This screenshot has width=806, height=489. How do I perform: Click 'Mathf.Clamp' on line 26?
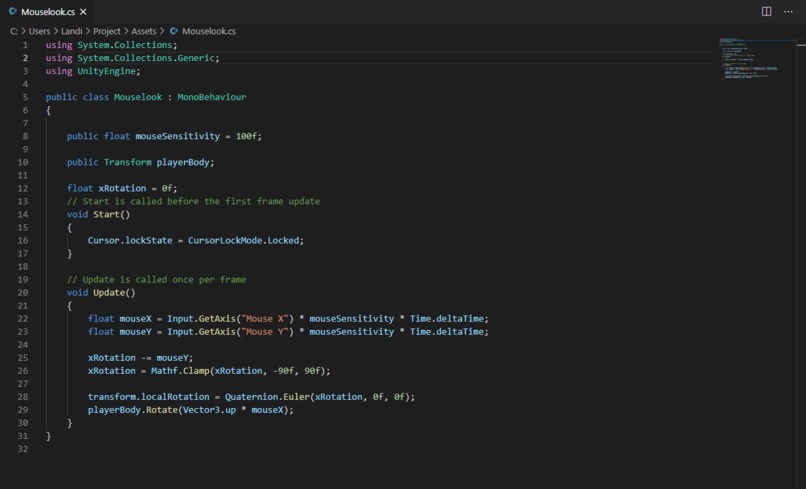(180, 371)
